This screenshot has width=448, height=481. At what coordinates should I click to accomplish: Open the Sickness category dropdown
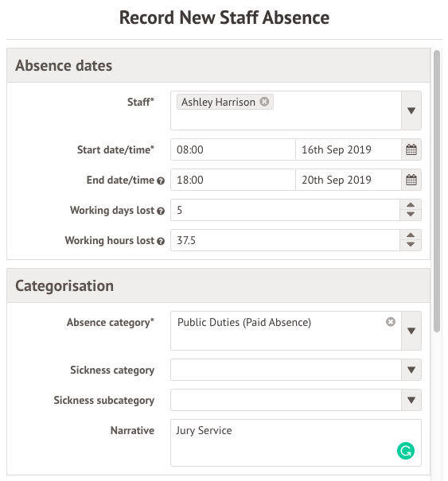[411, 370]
